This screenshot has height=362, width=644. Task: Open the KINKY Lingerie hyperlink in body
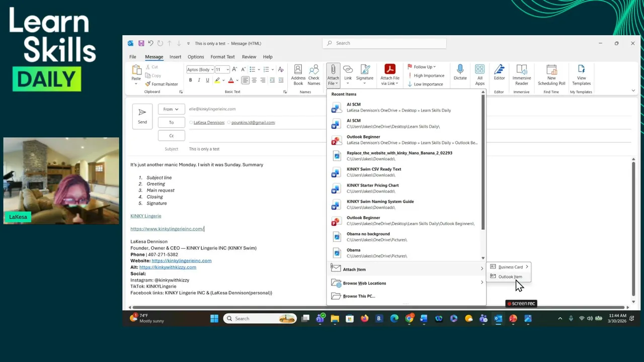[146, 216]
